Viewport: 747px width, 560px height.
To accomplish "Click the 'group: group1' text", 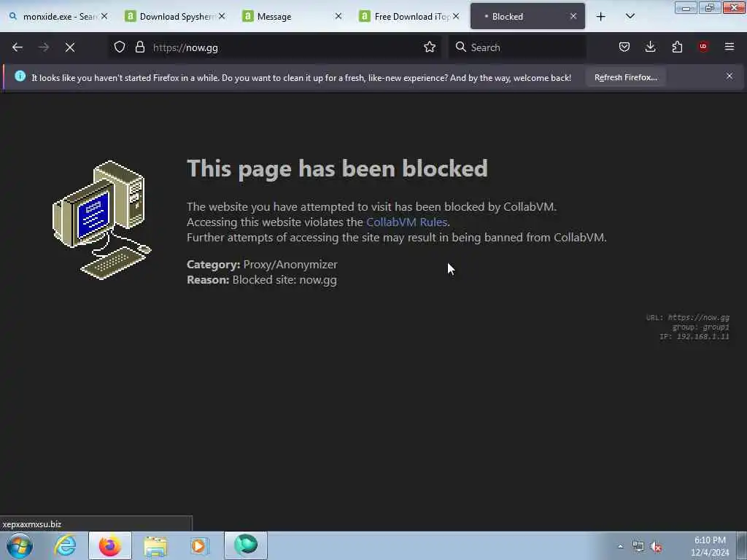I will coord(700,327).
